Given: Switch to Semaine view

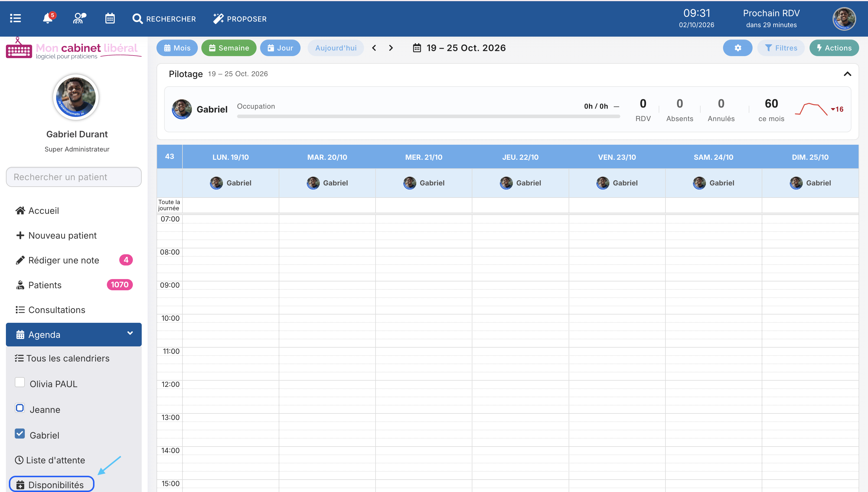Looking at the screenshot, I should coord(229,48).
